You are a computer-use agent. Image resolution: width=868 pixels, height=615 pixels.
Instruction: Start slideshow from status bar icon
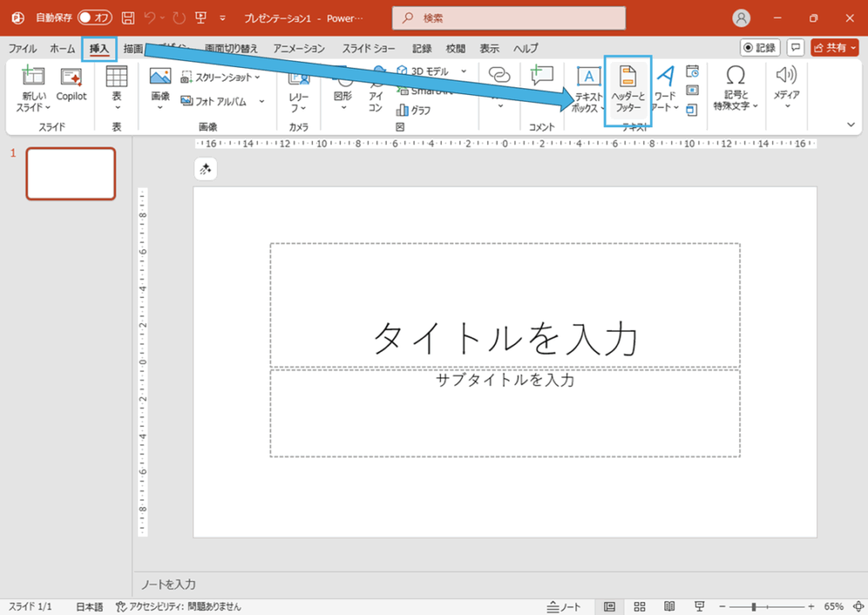tap(698, 607)
